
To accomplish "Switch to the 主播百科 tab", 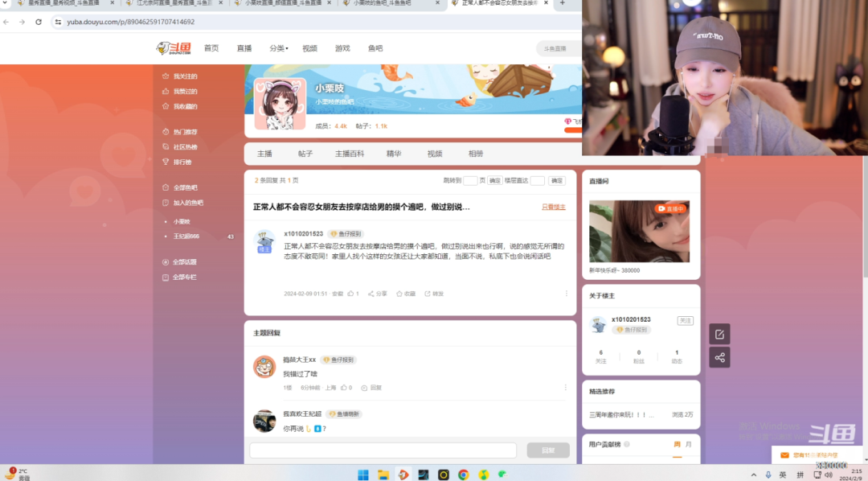I will (x=350, y=154).
